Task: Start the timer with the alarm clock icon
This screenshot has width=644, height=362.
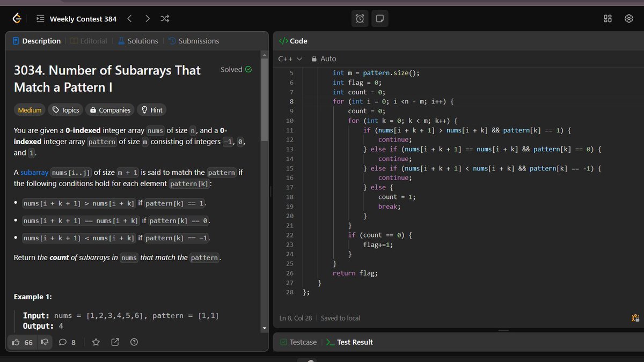Action: point(360,19)
